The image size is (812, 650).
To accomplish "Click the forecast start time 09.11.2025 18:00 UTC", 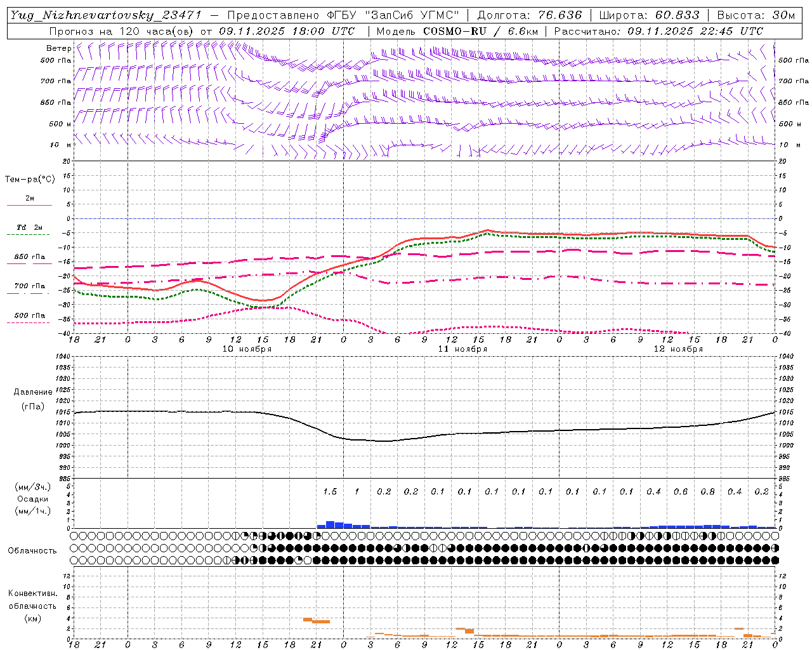I will pyautogui.click(x=287, y=31).
